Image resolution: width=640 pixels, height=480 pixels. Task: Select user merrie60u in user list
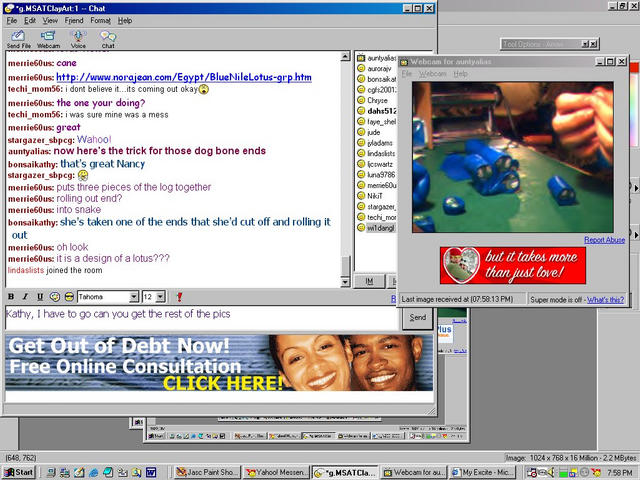point(376,185)
